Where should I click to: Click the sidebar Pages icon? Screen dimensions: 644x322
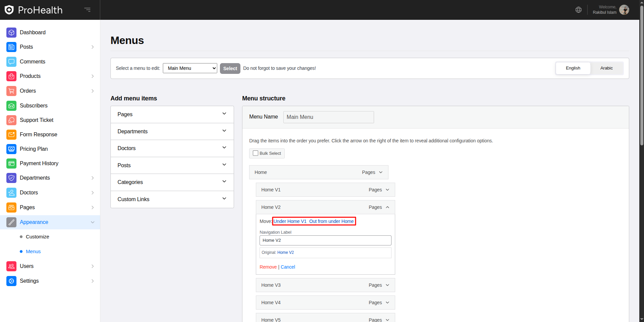coord(11,208)
